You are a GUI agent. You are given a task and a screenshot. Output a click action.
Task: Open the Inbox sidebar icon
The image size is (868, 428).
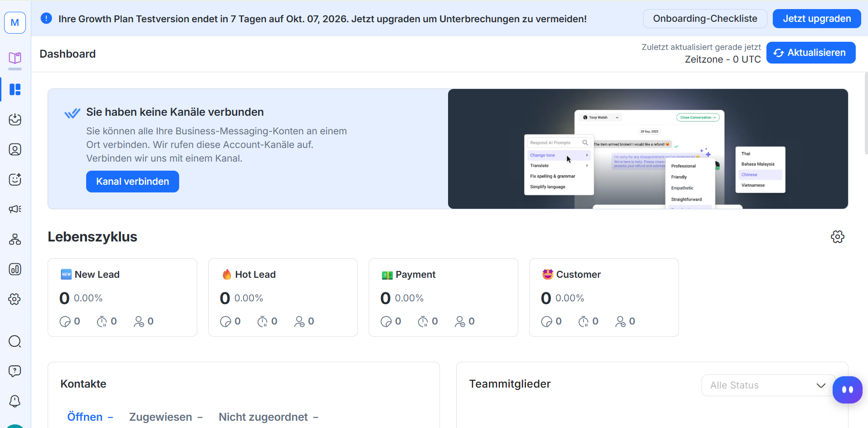click(x=15, y=119)
